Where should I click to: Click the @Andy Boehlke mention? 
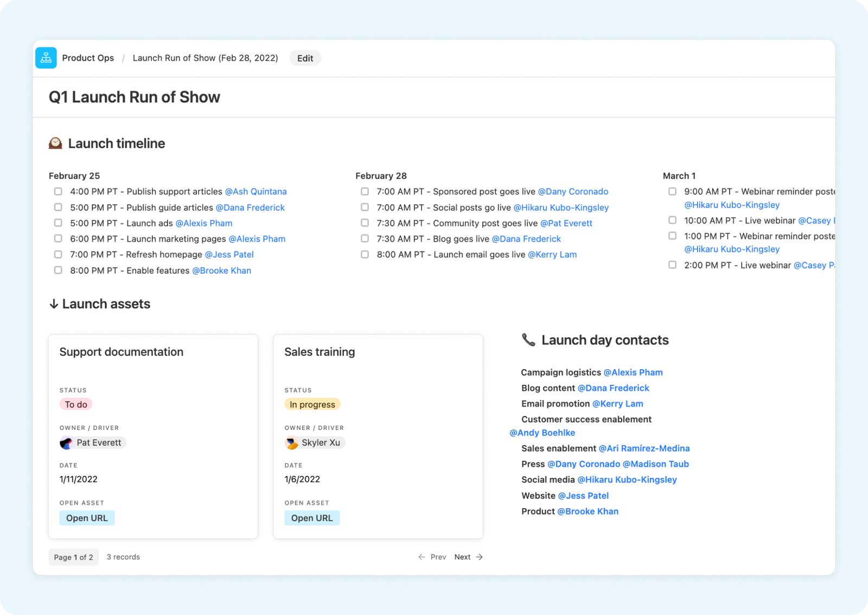coord(542,433)
